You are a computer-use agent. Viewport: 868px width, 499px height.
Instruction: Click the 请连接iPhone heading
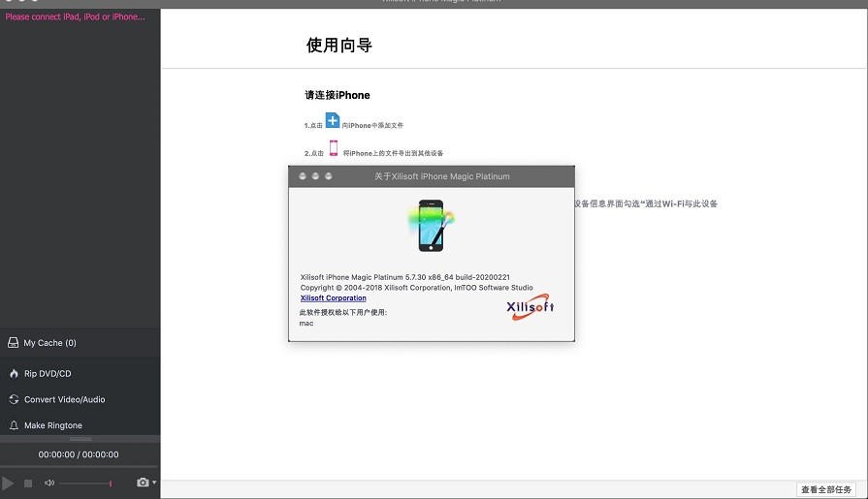[338, 95]
